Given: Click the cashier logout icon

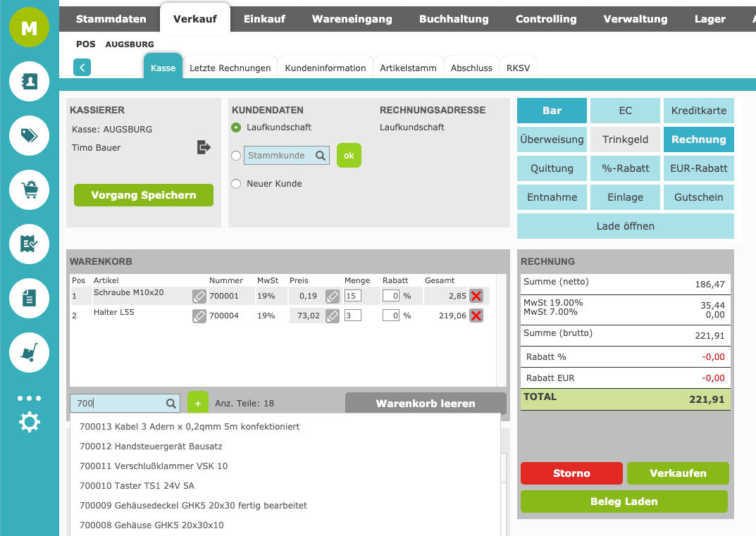Looking at the screenshot, I should (204, 147).
